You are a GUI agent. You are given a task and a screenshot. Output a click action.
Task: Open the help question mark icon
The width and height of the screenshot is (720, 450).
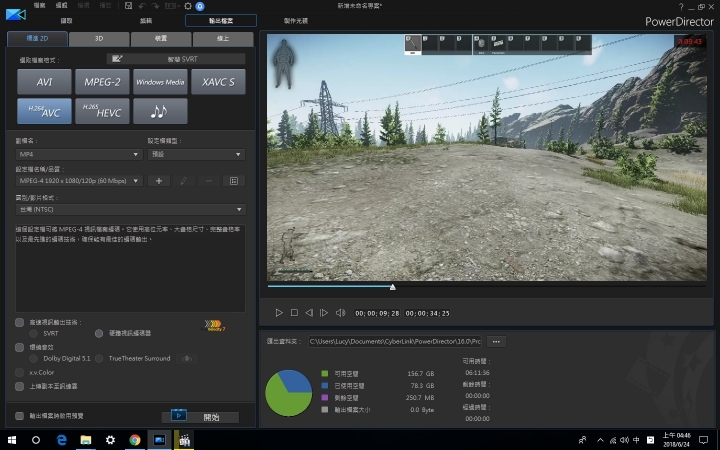click(681, 7)
